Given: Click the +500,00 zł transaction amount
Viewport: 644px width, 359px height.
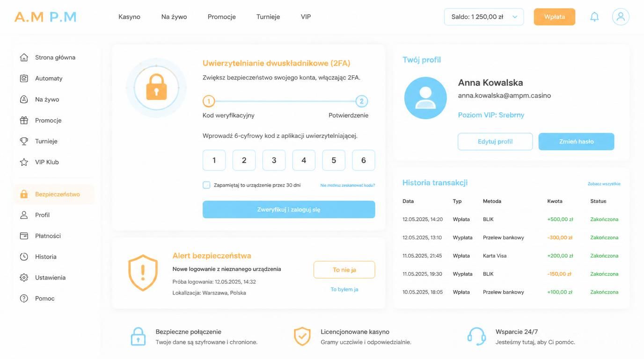Looking at the screenshot, I should 560,219.
